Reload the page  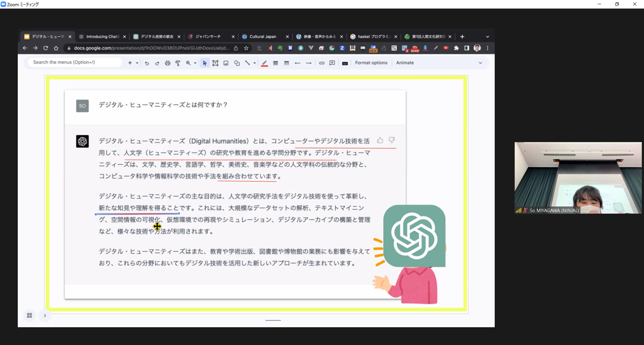tap(46, 48)
